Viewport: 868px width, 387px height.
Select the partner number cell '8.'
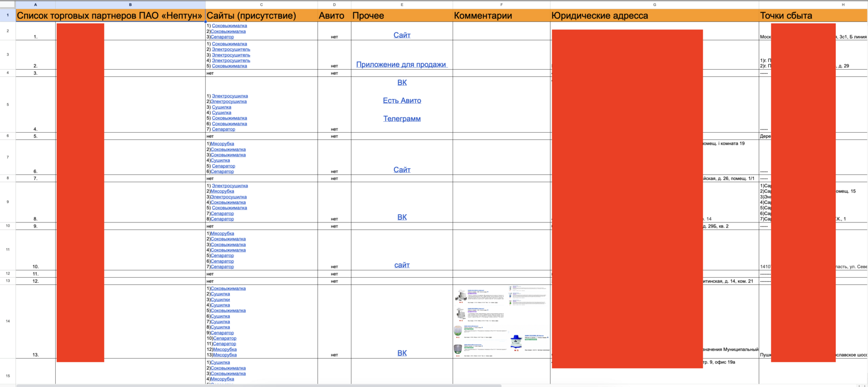click(x=35, y=202)
